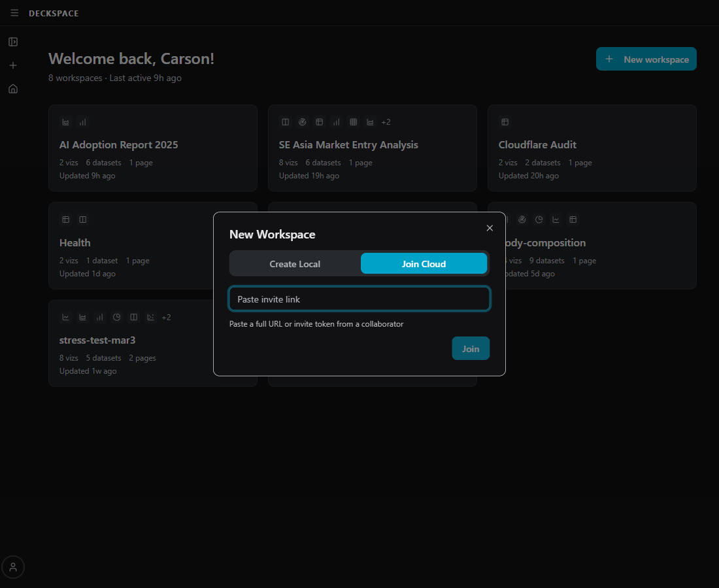Toggle Join Cloud mode in the dialog
Viewport: 719px width, 588px height.
point(424,264)
